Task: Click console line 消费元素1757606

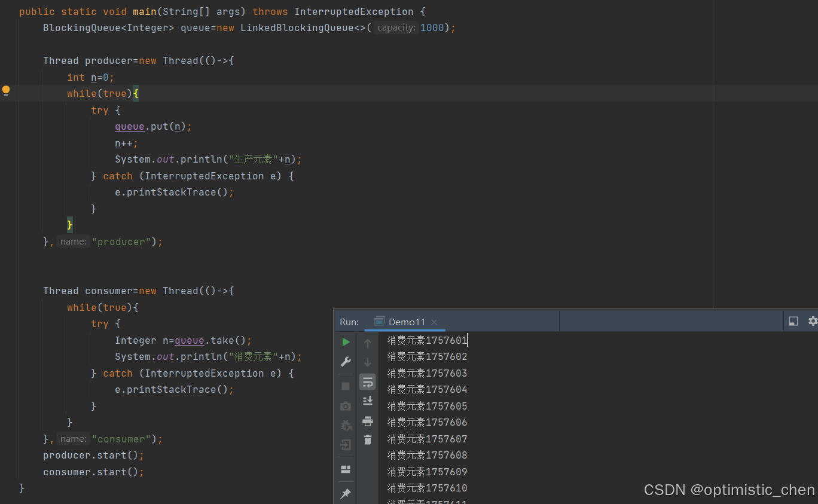Action: [427, 422]
